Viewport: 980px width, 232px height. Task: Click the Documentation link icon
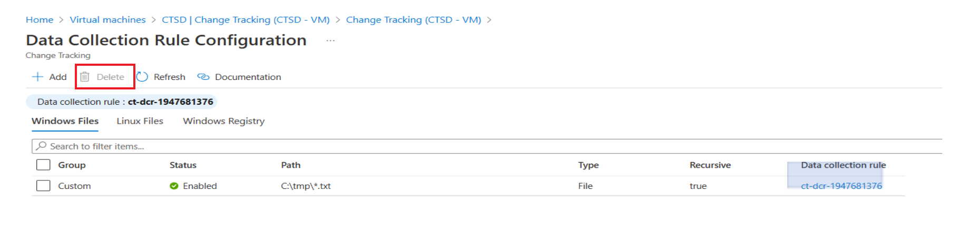pyautogui.click(x=203, y=77)
